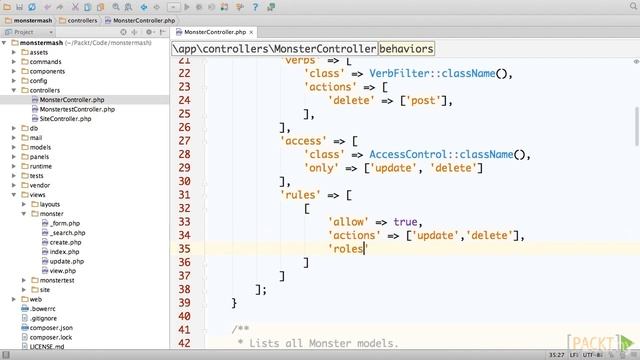Click the Redo toolbar icon

(x=60, y=7)
